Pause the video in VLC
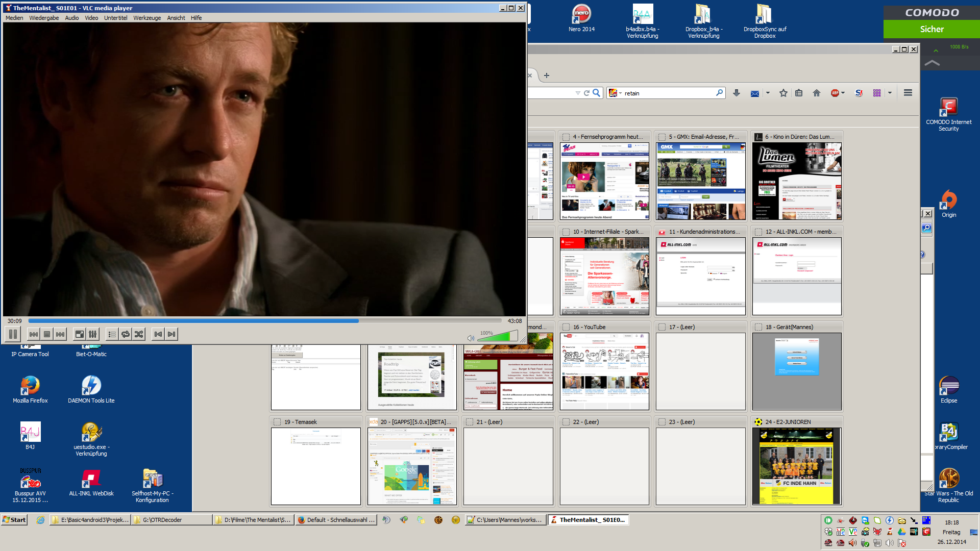980x551 pixels. pos(13,334)
